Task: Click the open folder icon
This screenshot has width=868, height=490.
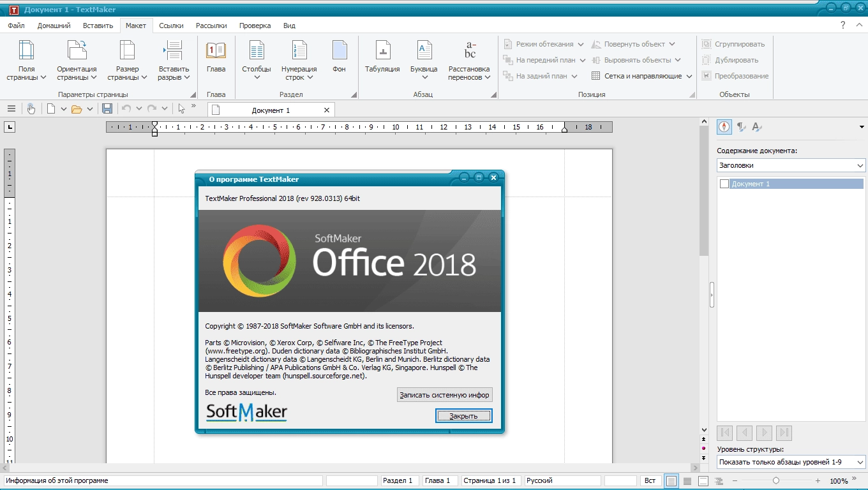Action: pos(77,109)
